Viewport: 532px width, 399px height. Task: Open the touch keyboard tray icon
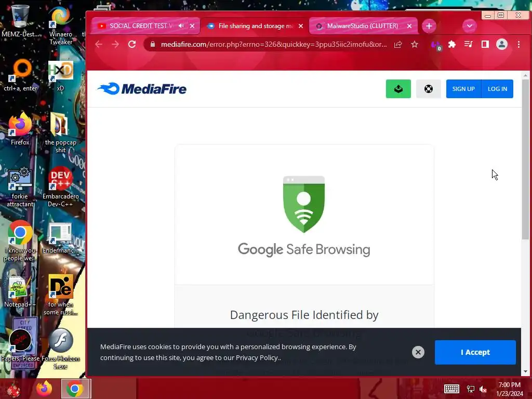coord(451,389)
